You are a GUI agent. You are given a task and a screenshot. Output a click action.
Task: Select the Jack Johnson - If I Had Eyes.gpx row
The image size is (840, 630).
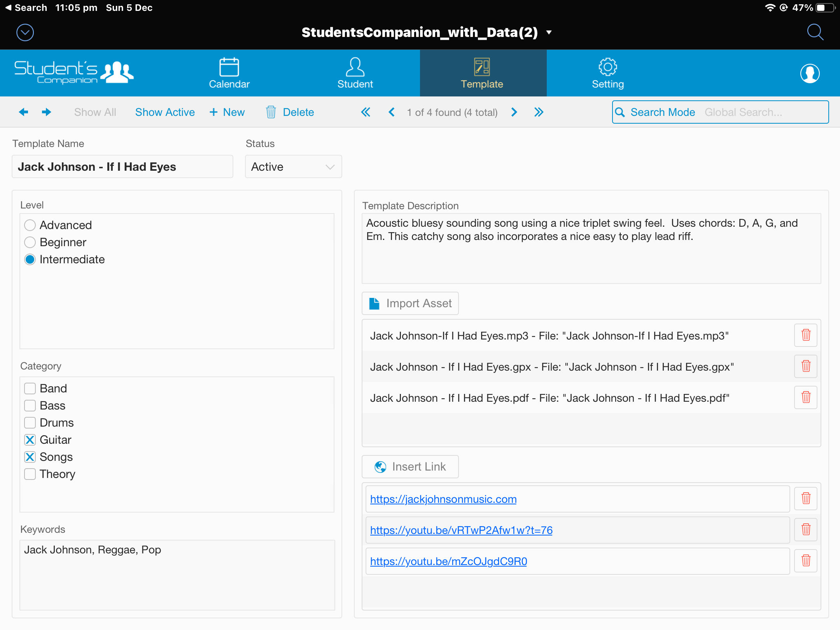(x=577, y=367)
